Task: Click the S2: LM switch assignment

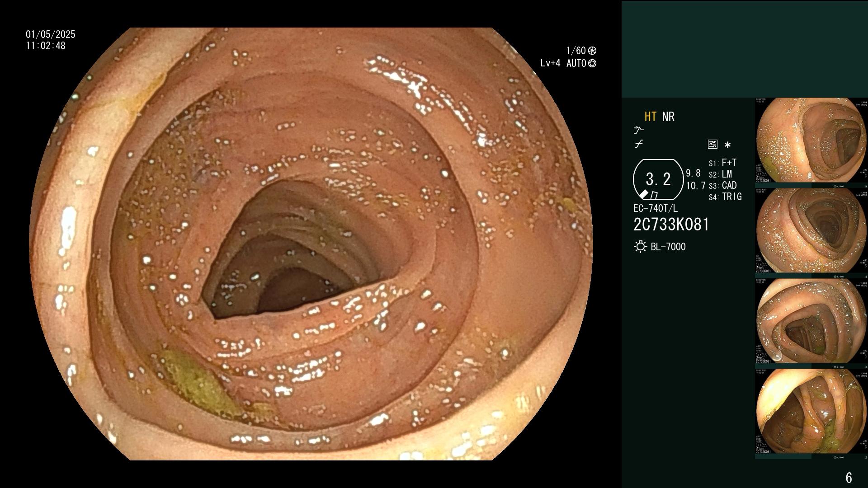Action: 720,174
